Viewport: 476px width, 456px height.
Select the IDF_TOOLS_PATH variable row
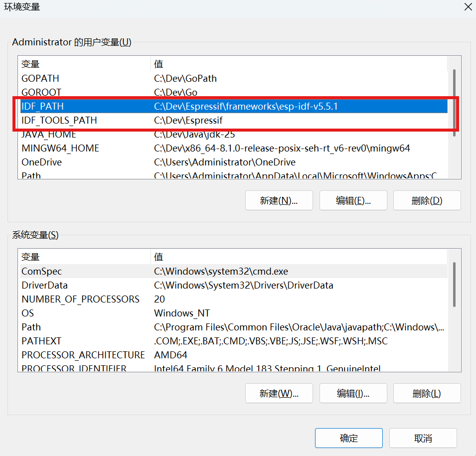click(59, 121)
